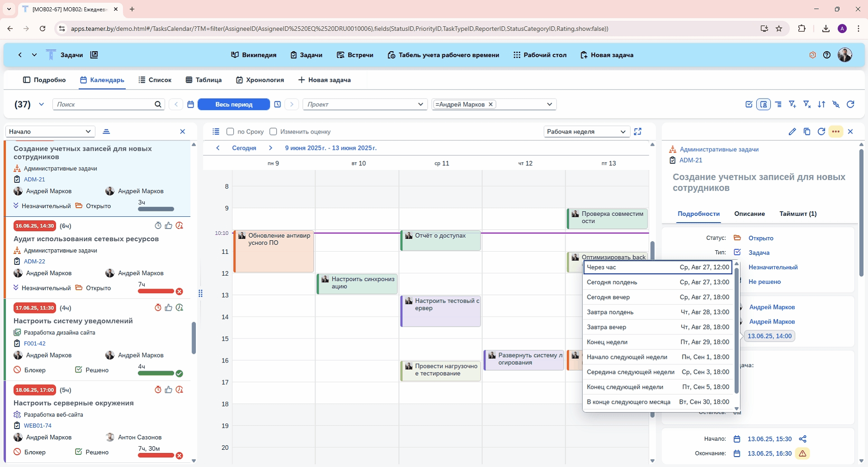
Task: Switch to the "Хронология" tab
Action: point(260,80)
